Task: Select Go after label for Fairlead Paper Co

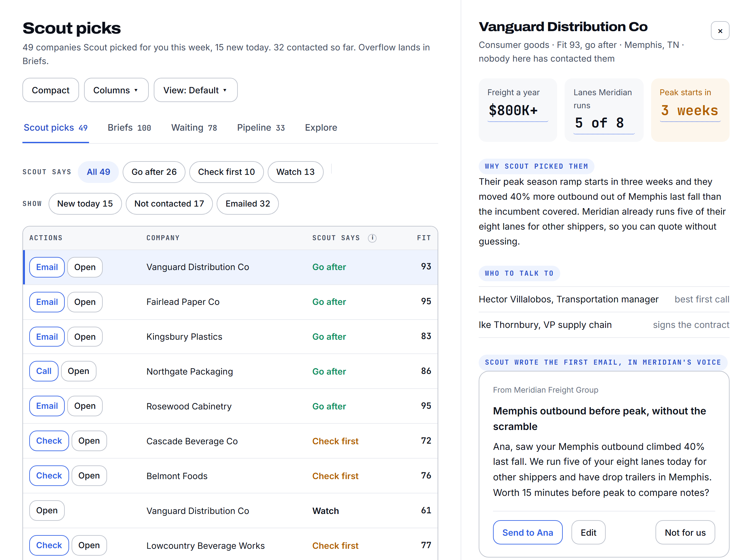Action: [x=329, y=302]
